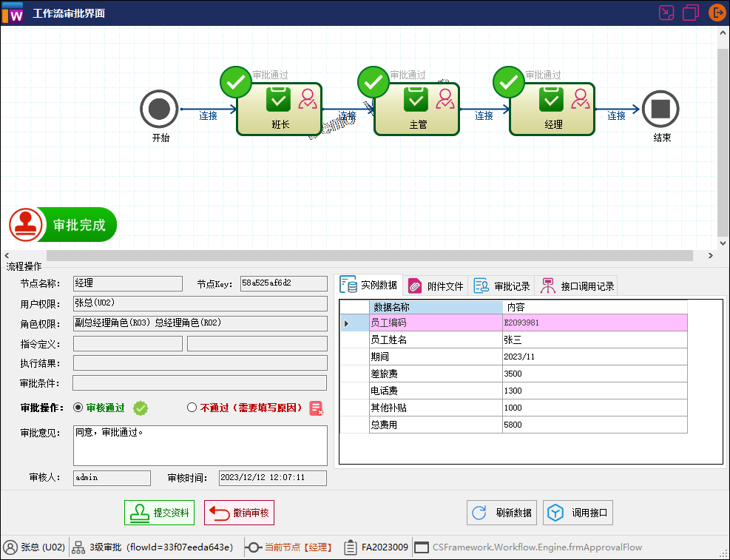Viewport: 730px width, 560px height.
Task: Click the 刷新数据 button
Action: pos(501,512)
